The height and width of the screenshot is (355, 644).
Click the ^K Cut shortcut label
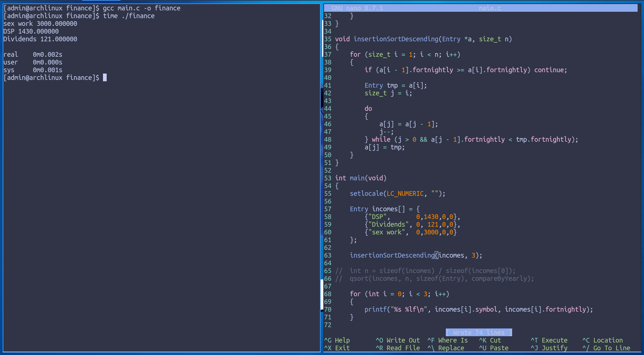(490, 340)
